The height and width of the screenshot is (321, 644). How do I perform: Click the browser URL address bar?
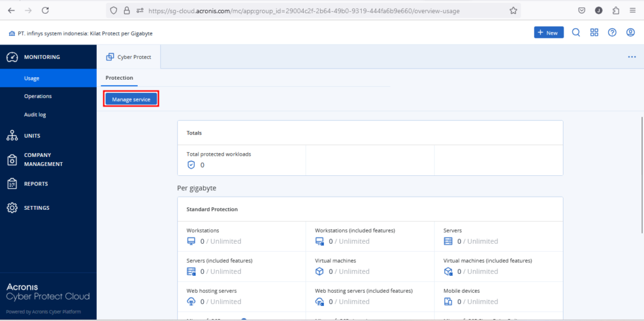[314, 11]
